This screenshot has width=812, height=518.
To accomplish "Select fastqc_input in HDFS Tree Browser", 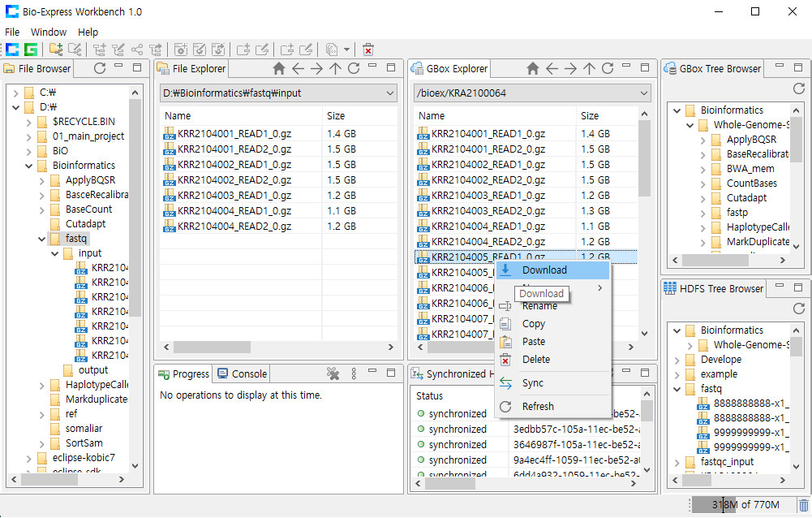I will pyautogui.click(x=727, y=462).
